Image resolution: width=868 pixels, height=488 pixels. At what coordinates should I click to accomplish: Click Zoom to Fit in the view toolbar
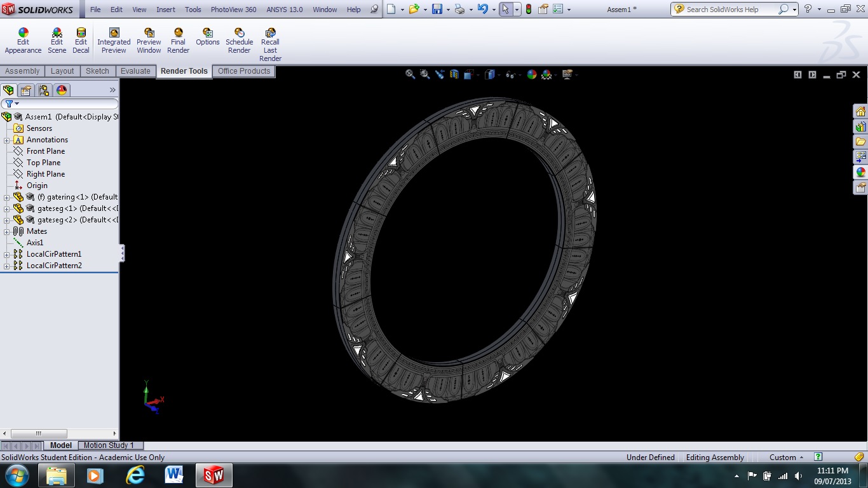[410, 74]
